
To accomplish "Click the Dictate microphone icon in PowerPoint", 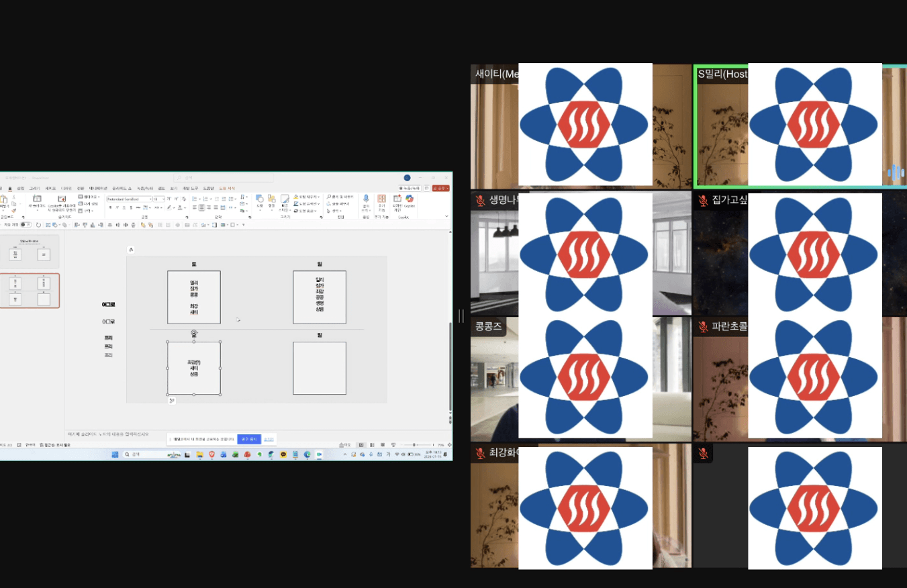I will tap(366, 199).
